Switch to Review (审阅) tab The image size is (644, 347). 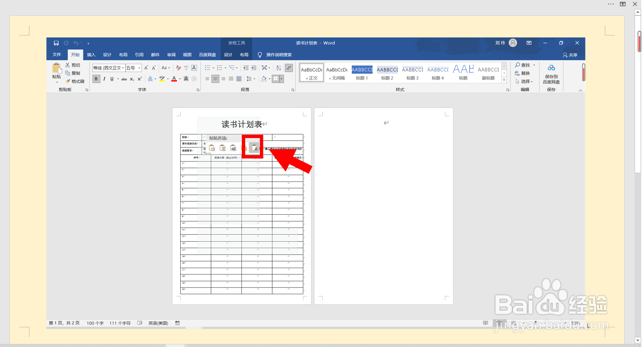pos(171,55)
